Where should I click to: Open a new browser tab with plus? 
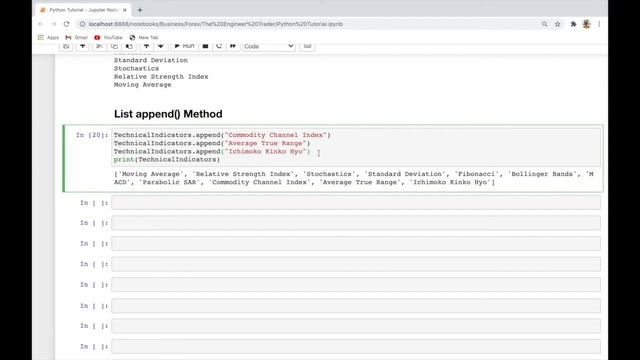140,10
